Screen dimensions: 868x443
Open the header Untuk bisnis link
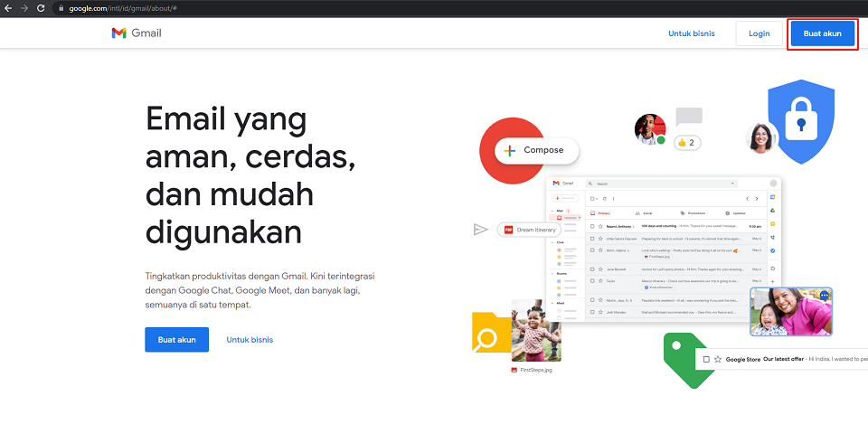[x=692, y=33]
